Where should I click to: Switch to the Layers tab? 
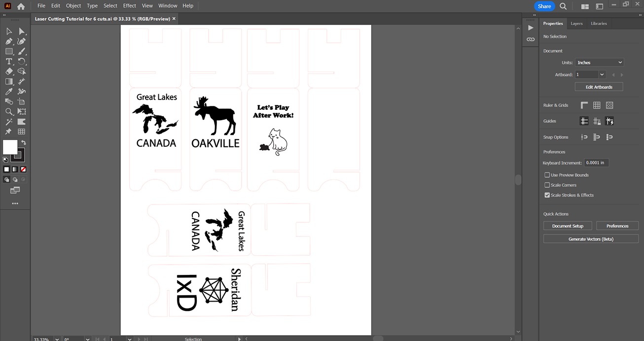coord(576,24)
